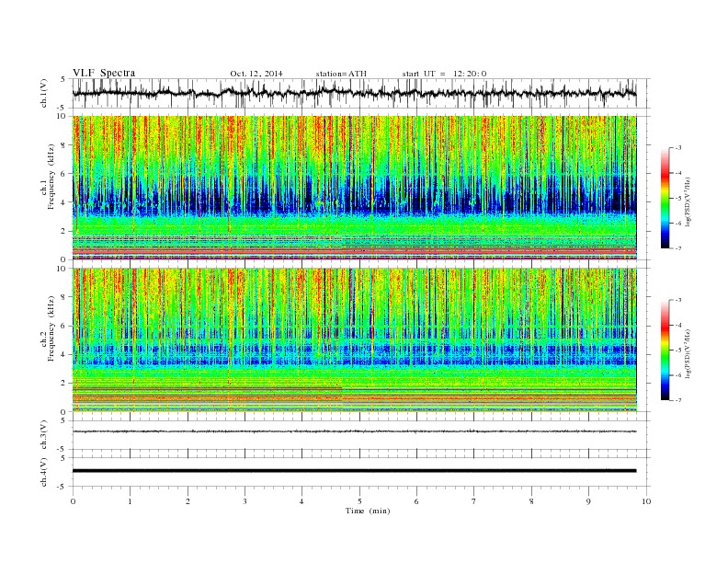Click the ch.2 spectrogram color bar
728x563 pixels.
tap(665, 350)
